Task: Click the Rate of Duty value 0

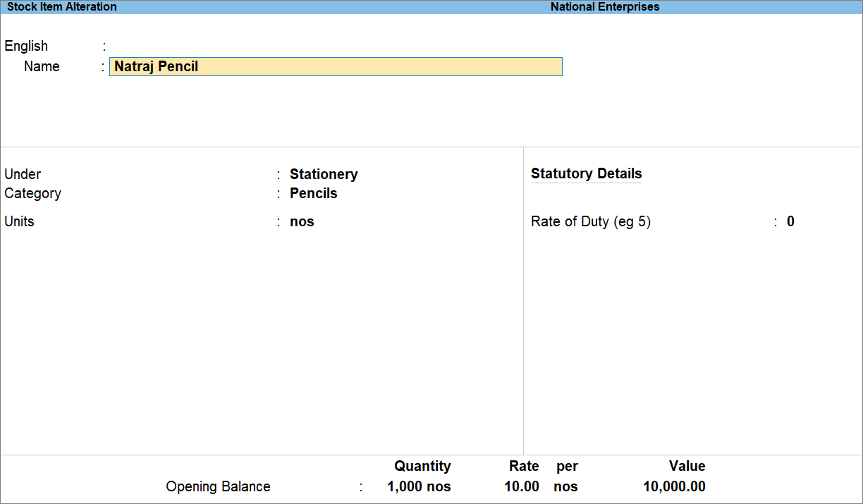Action: (x=790, y=221)
